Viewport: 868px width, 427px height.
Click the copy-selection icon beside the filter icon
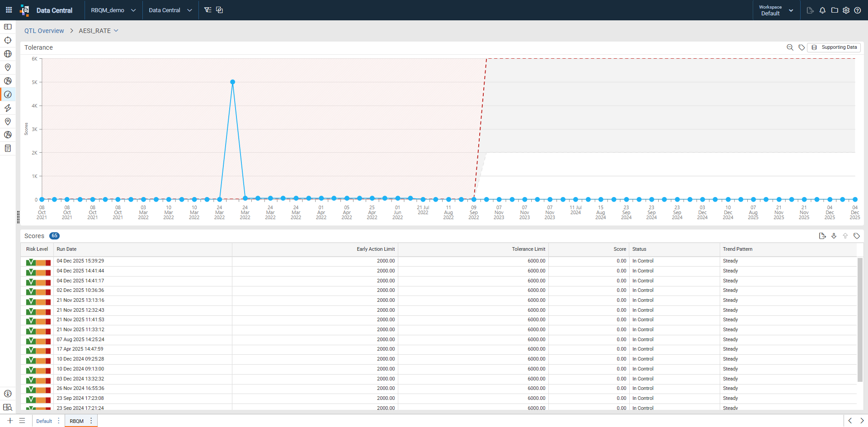click(220, 10)
